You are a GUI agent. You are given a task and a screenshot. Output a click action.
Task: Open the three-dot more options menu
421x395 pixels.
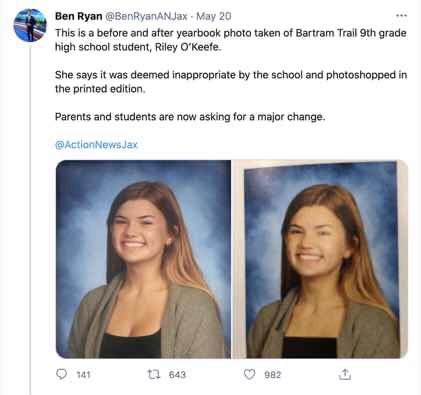401,16
